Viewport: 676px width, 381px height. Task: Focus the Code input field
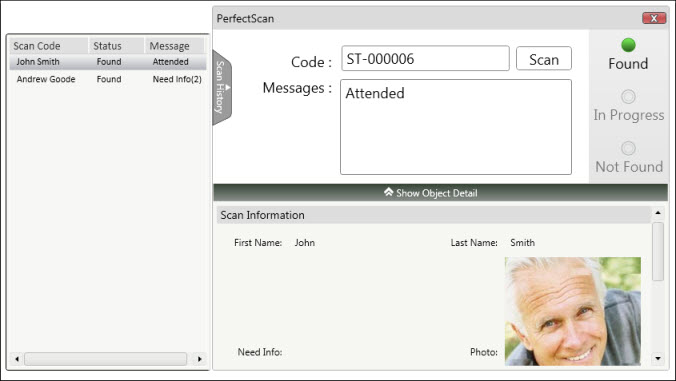(x=425, y=58)
